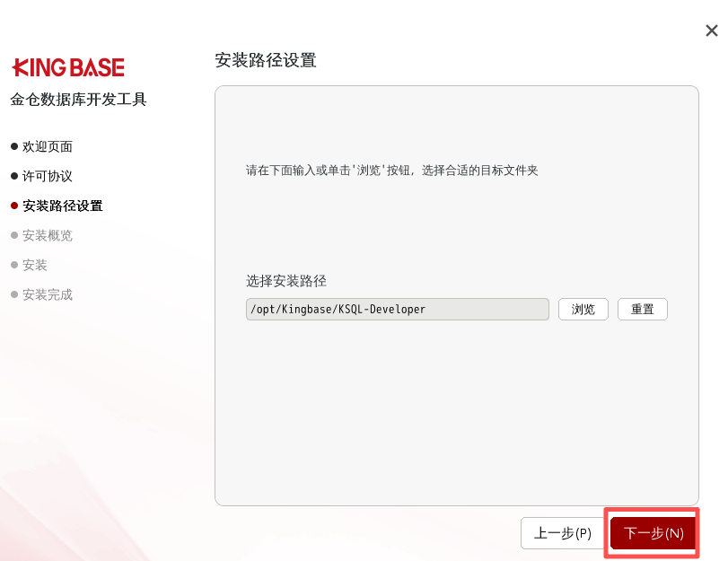Click the red bullet beside 安装路径设置

tap(14, 206)
